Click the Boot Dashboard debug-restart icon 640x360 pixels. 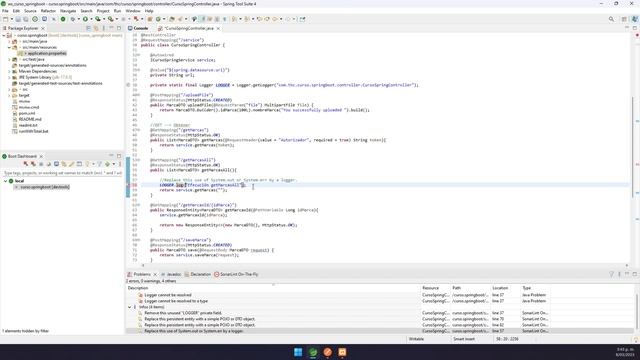pyautogui.click(x=33, y=164)
